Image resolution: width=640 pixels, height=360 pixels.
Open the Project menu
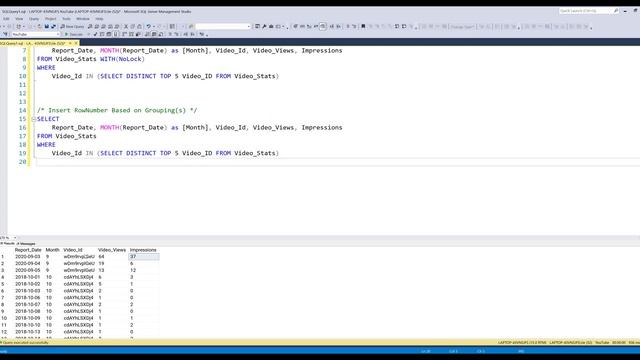point(51,19)
